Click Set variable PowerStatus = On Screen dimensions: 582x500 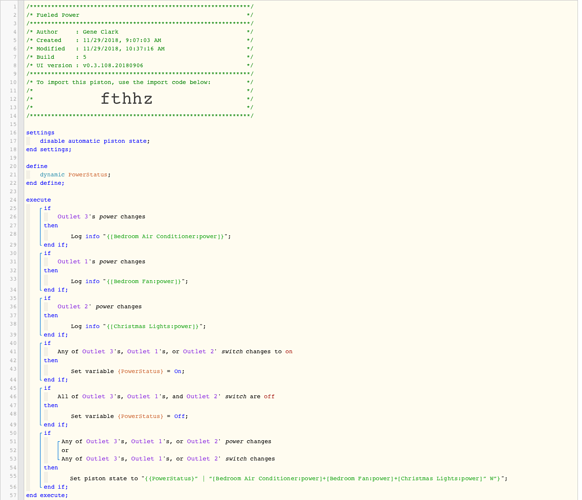(128, 371)
